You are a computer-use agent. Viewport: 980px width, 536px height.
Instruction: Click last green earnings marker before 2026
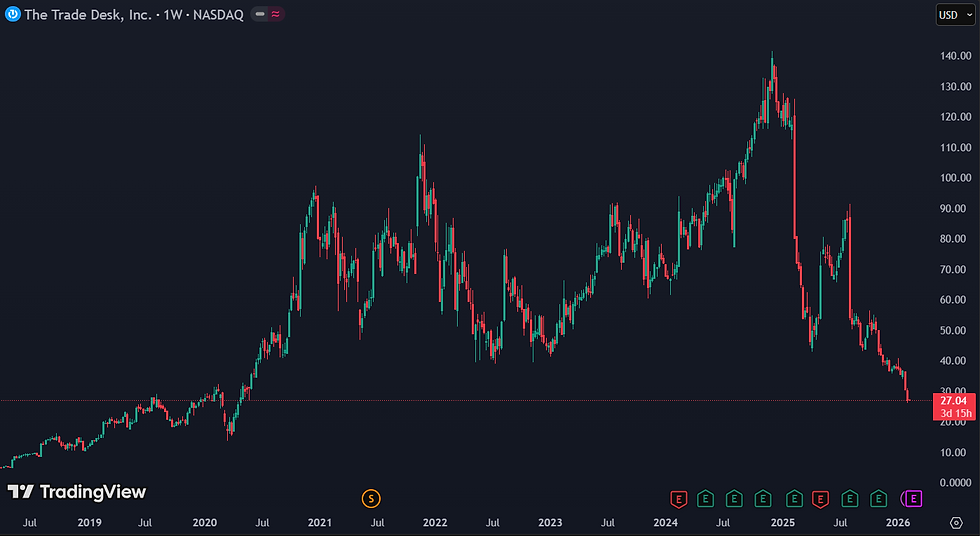click(x=879, y=499)
